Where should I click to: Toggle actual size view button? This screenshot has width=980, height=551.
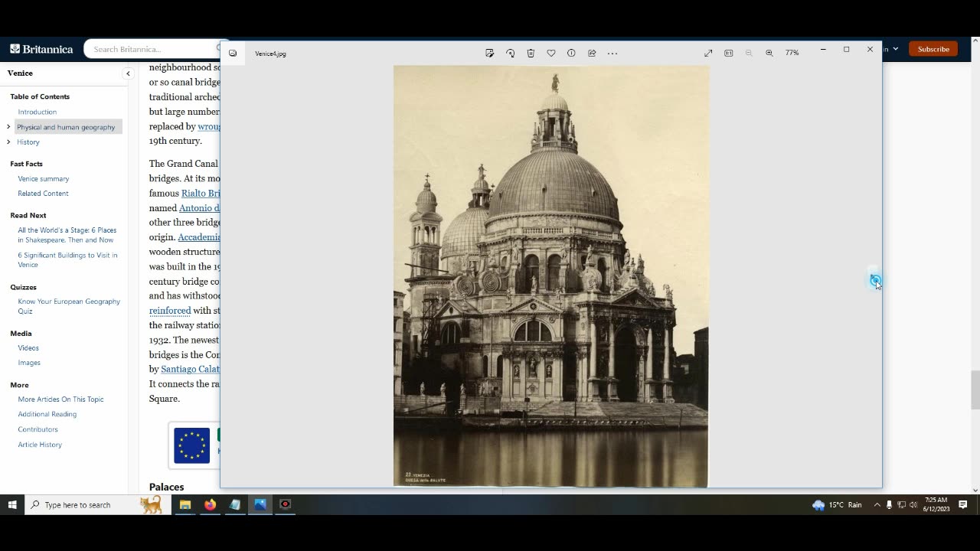tap(729, 53)
